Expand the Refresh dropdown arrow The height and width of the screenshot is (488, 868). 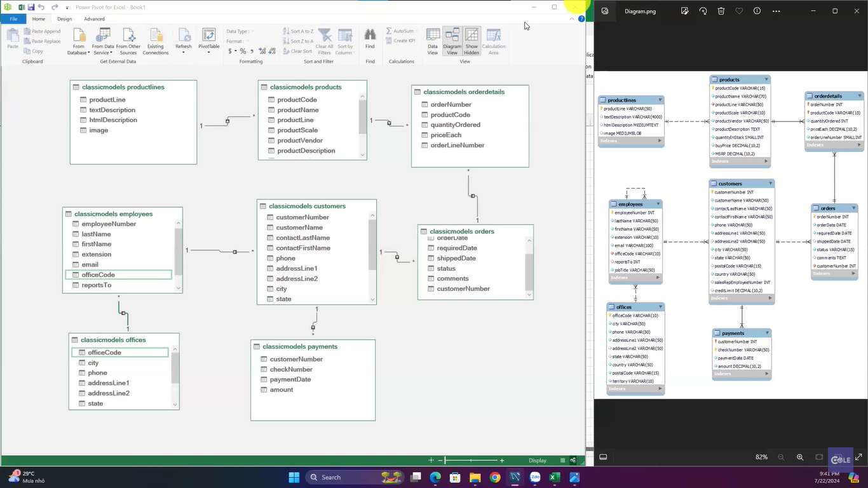click(184, 52)
